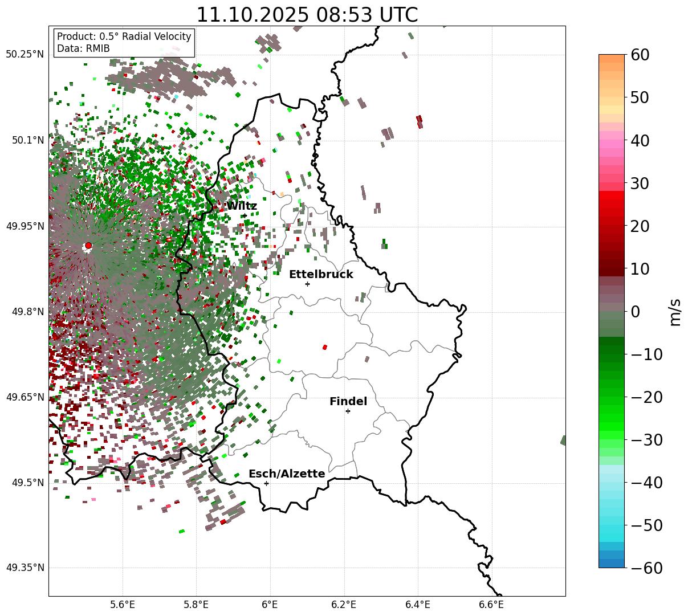Image resolution: width=688 pixels, height=616 pixels.
Task: Pick the orange band atop the colorbar
Action: [x=612, y=59]
